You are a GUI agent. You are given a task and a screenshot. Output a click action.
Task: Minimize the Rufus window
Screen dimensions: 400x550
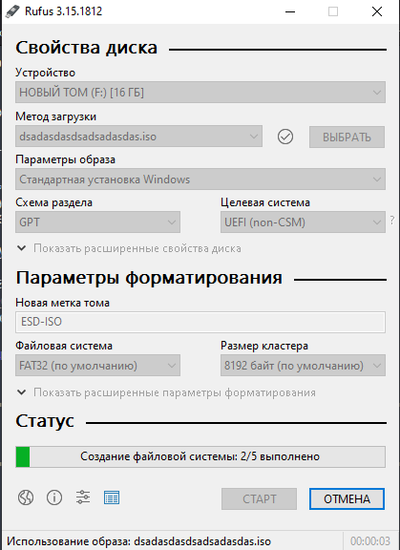click(290, 12)
